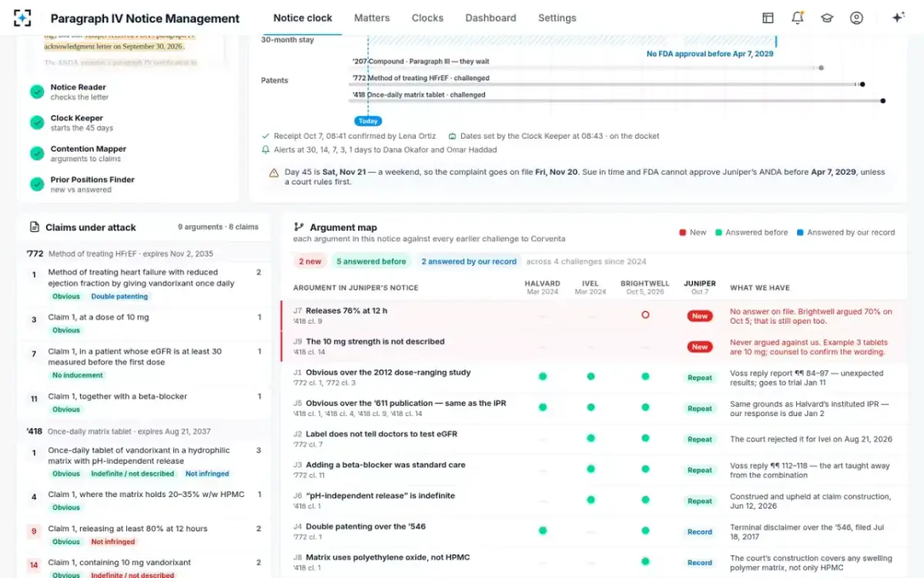924x578 pixels.
Task: Click the Claims under attack document icon
Action: tap(35, 227)
